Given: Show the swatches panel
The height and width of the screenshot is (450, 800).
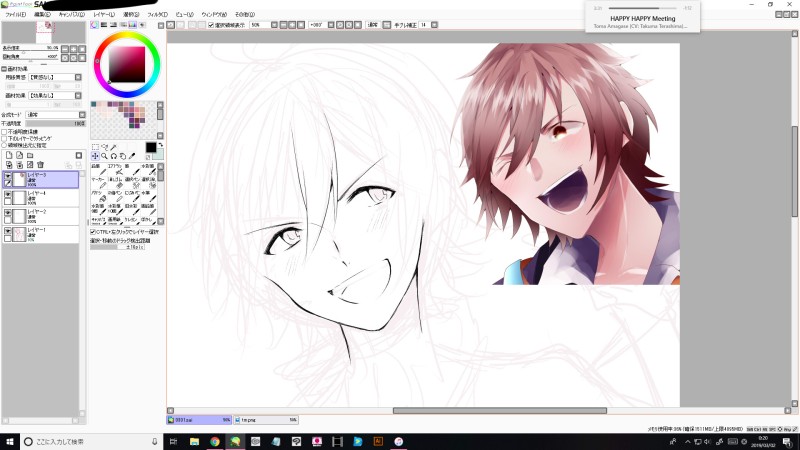Looking at the screenshot, I should 133,24.
